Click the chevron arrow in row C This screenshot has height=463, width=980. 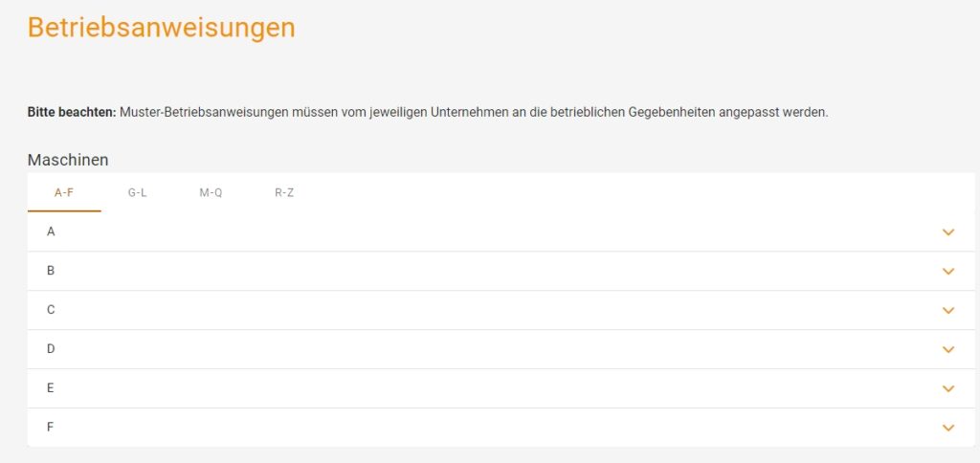coord(948,311)
